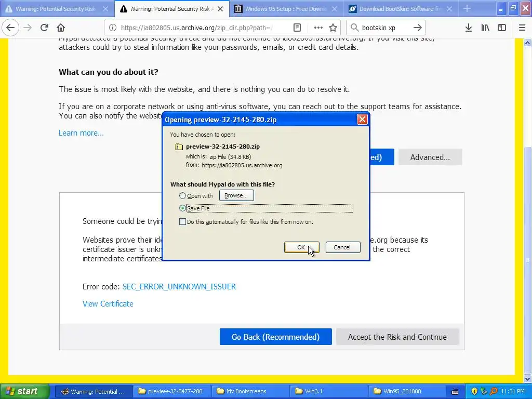
Task: Toggle the sidebar icon
Action: click(x=502, y=28)
